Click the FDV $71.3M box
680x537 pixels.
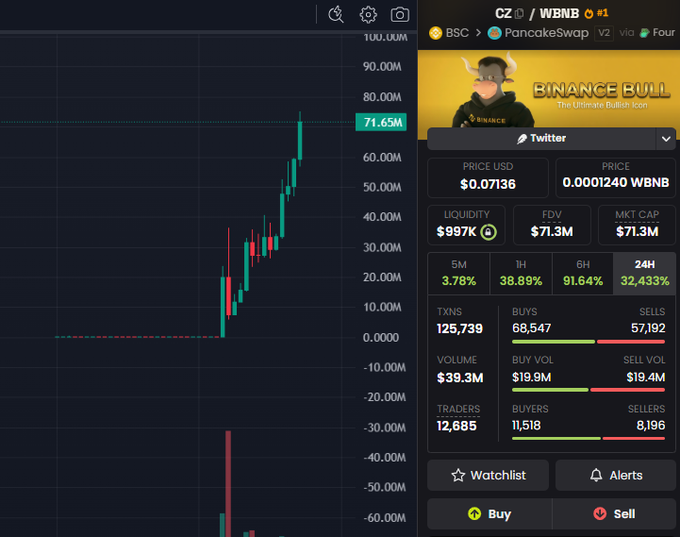(x=552, y=225)
